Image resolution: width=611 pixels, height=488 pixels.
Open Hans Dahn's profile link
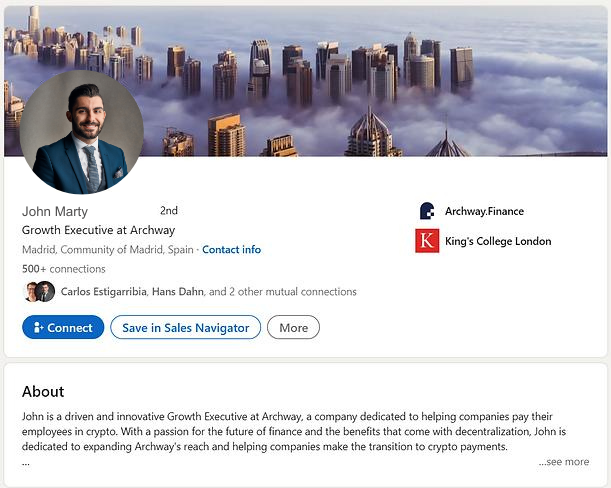pos(177,292)
